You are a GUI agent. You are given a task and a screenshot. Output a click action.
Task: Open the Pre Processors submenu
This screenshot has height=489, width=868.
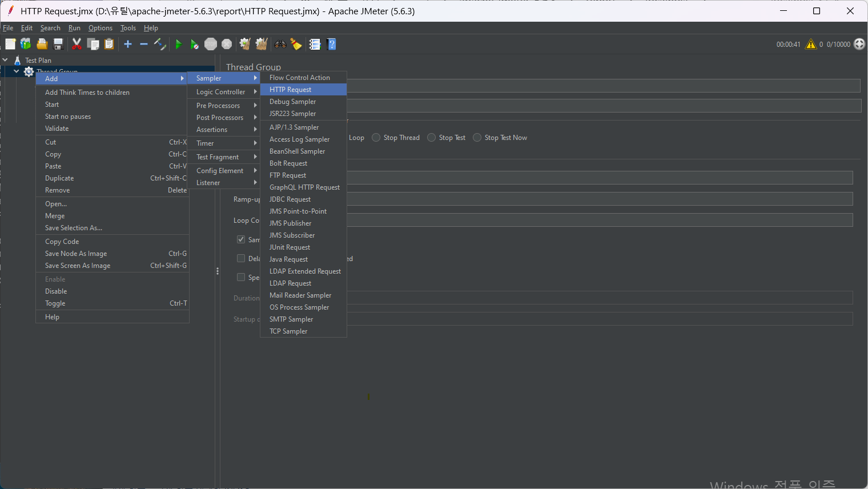click(x=224, y=106)
